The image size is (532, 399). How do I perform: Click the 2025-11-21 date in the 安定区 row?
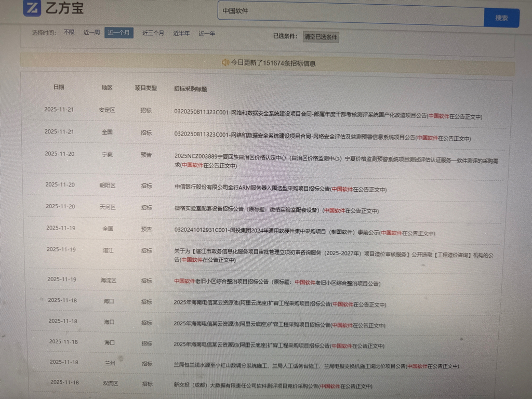click(59, 110)
